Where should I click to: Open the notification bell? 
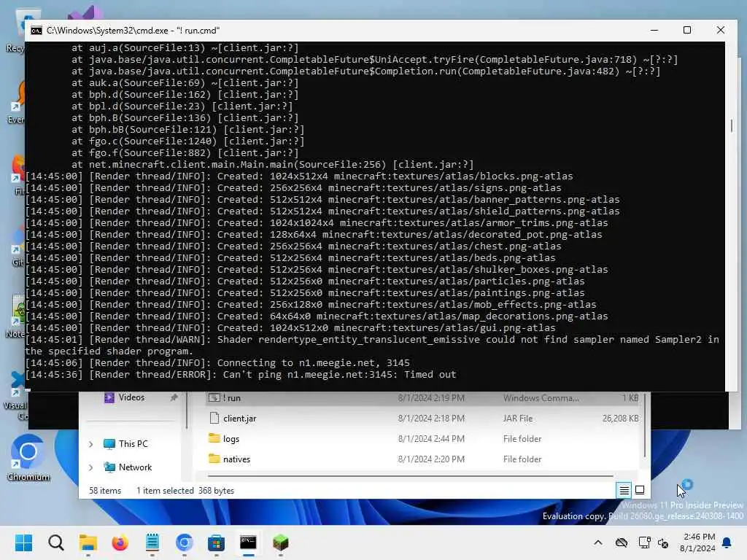pos(727,542)
